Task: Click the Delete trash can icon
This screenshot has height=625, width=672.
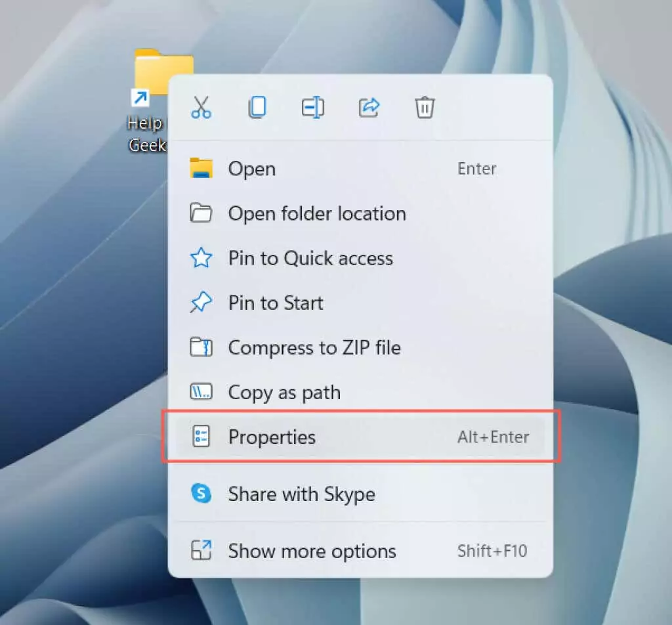Action: pos(425,107)
